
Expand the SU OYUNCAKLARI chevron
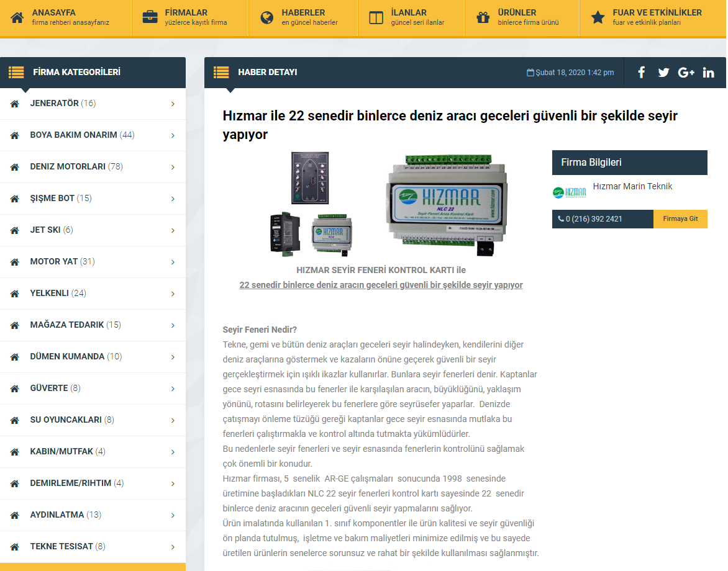173,420
